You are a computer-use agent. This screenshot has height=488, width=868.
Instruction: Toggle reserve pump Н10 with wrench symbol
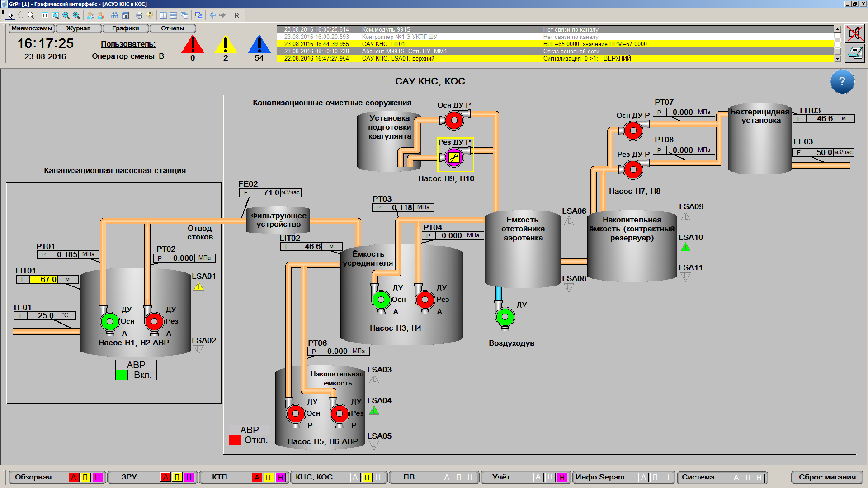click(454, 157)
